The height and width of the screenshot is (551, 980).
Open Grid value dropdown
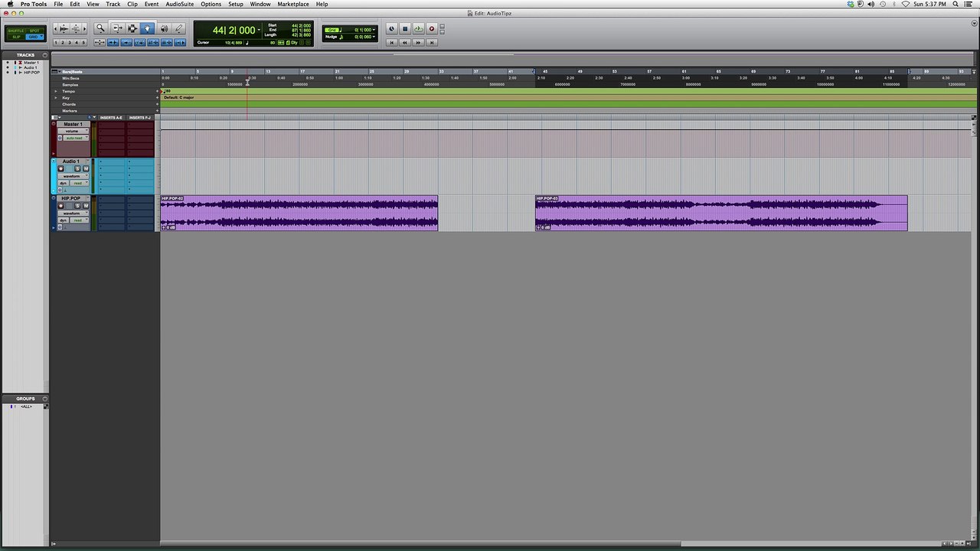(374, 30)
